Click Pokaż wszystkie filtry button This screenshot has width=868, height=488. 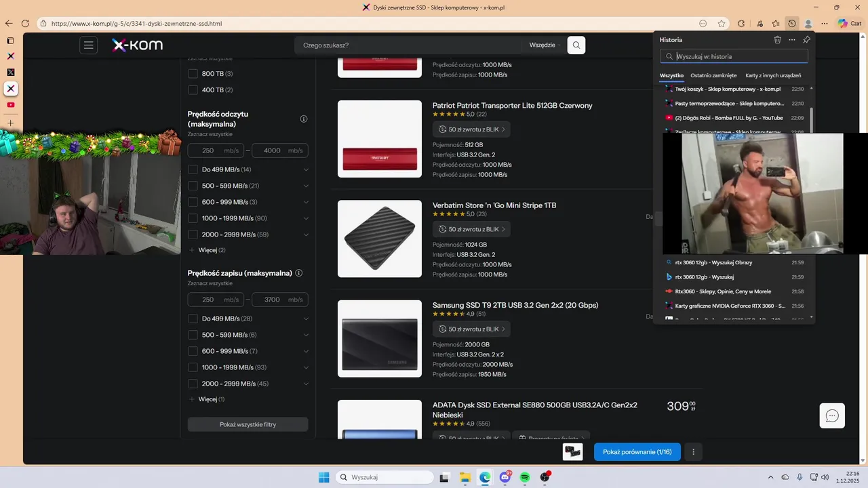coord(248,424)
